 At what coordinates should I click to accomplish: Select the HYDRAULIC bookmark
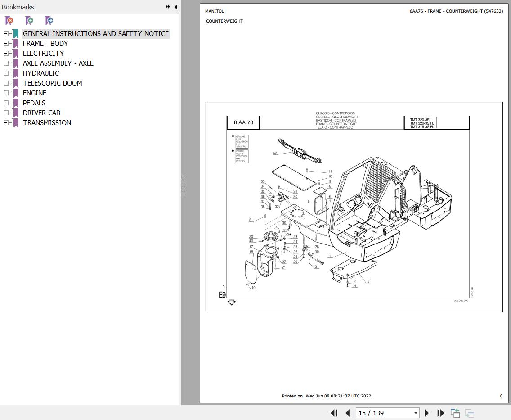(41, 73)
